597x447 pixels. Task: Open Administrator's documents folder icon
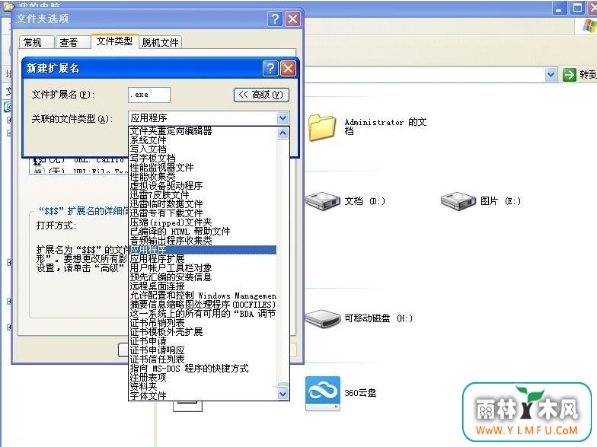(322, 128)
